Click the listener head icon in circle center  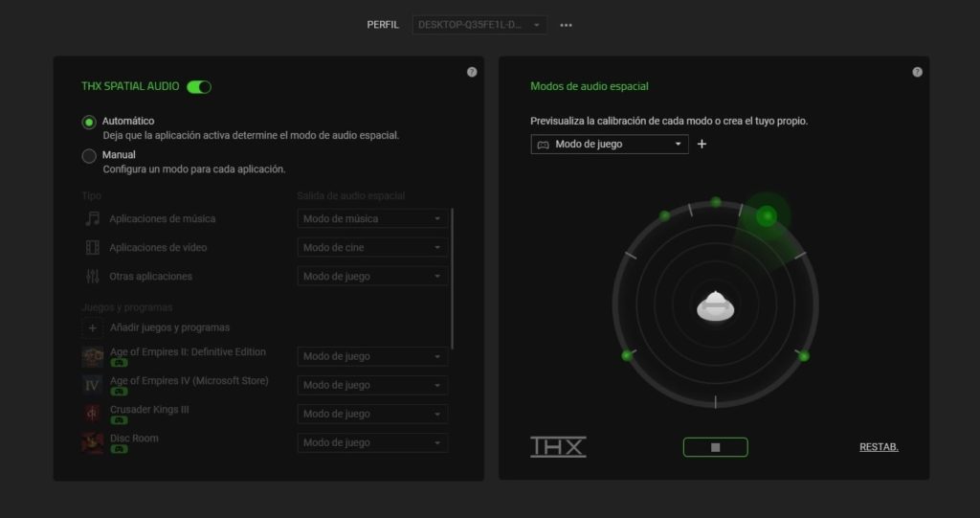coord(716,307)
